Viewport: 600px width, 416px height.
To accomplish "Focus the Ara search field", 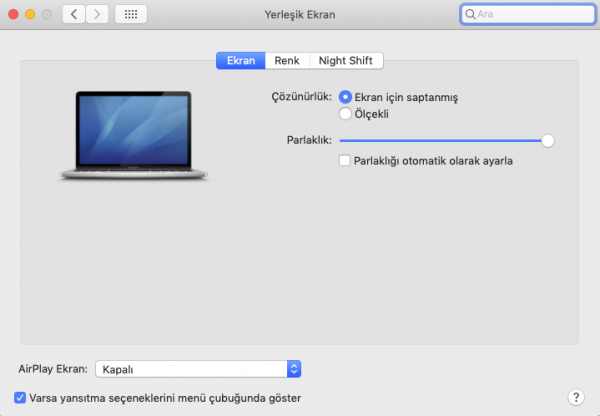I will (528, 15).
